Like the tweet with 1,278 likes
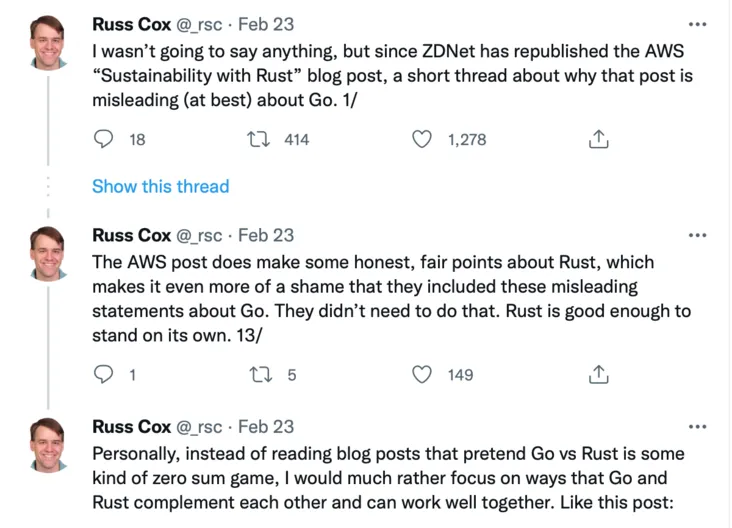Screen dimensions: 732x528 422,139
